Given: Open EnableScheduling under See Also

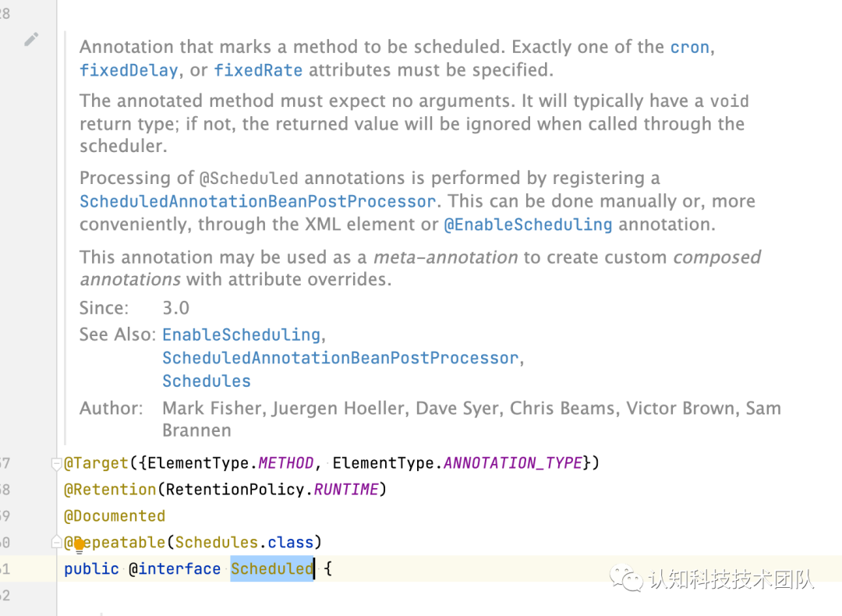Looking at the screenshot, I should coord(241,335).
